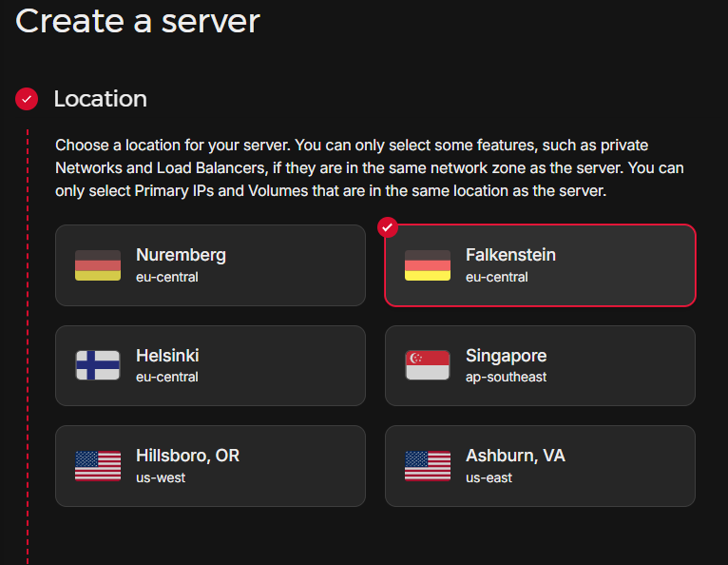Click the location description paragraph

tap(370, 168)
